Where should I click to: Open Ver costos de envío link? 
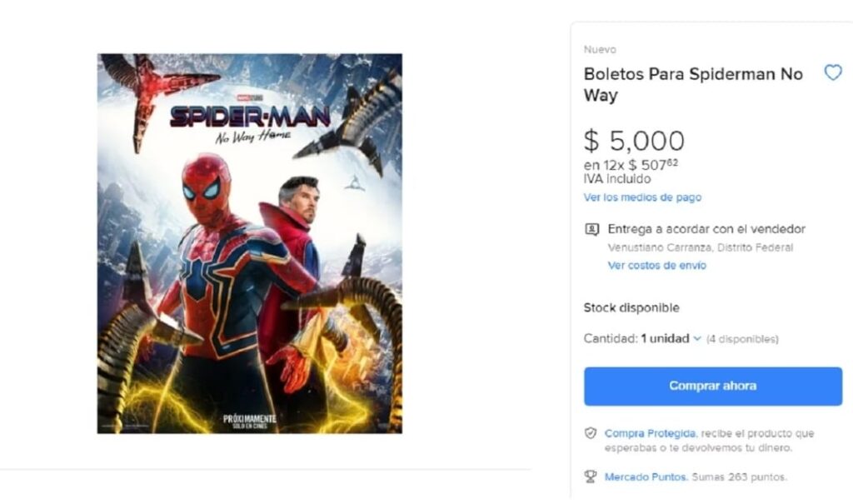pos(656,265)
